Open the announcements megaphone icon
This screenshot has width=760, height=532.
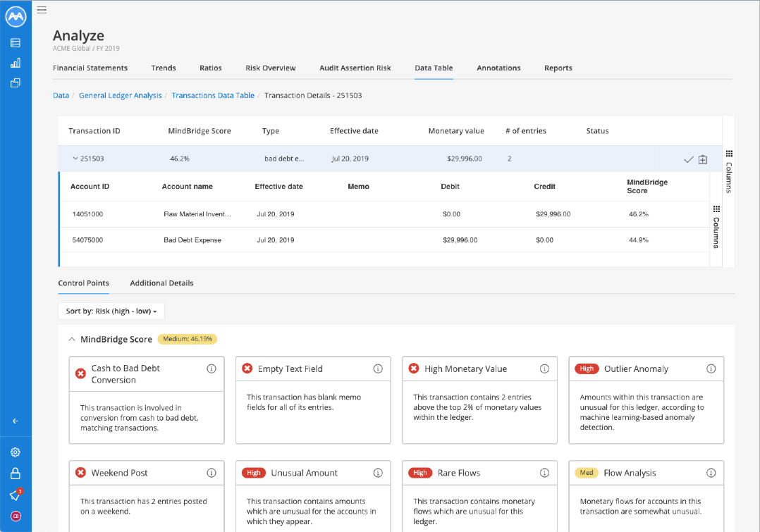[16, 495]
